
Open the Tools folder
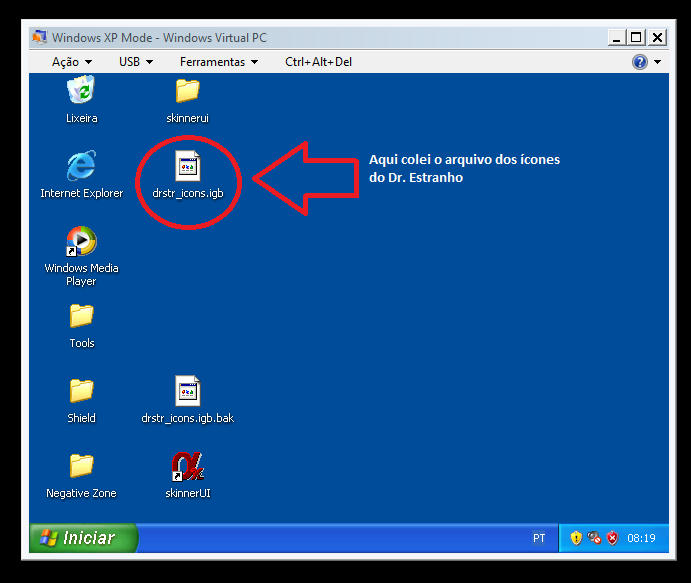(x=82, y=316)
